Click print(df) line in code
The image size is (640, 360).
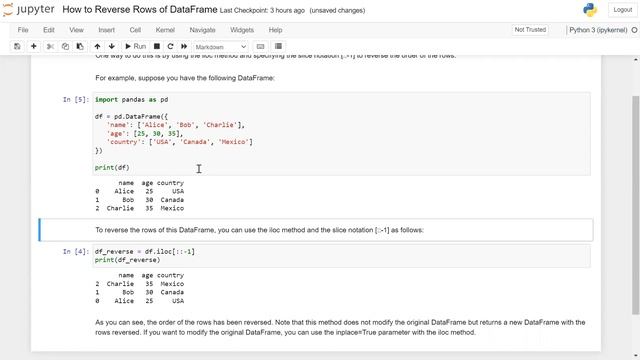point(112,167)
